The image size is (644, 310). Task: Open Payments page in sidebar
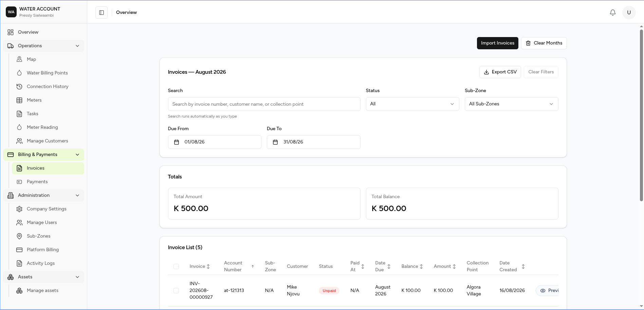pyautogui.click(x=48, y=182)
